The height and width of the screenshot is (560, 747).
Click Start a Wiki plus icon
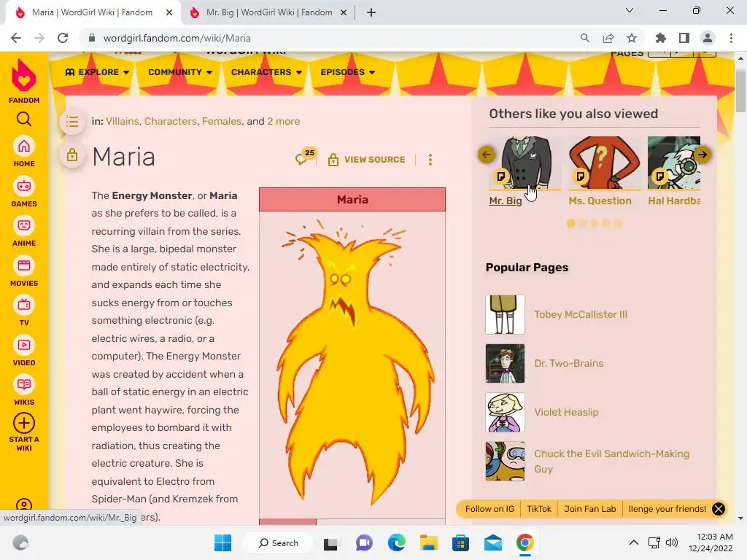coord(24,423)
